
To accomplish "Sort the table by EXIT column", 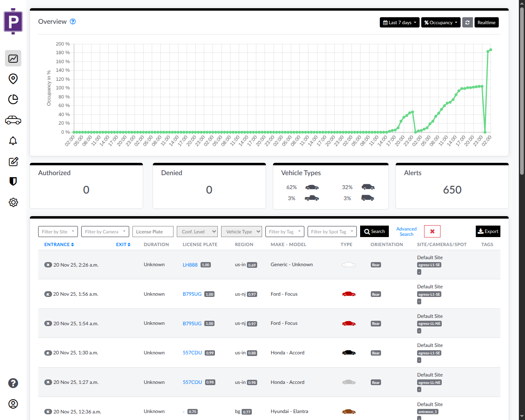I will (x=123, y=244).
